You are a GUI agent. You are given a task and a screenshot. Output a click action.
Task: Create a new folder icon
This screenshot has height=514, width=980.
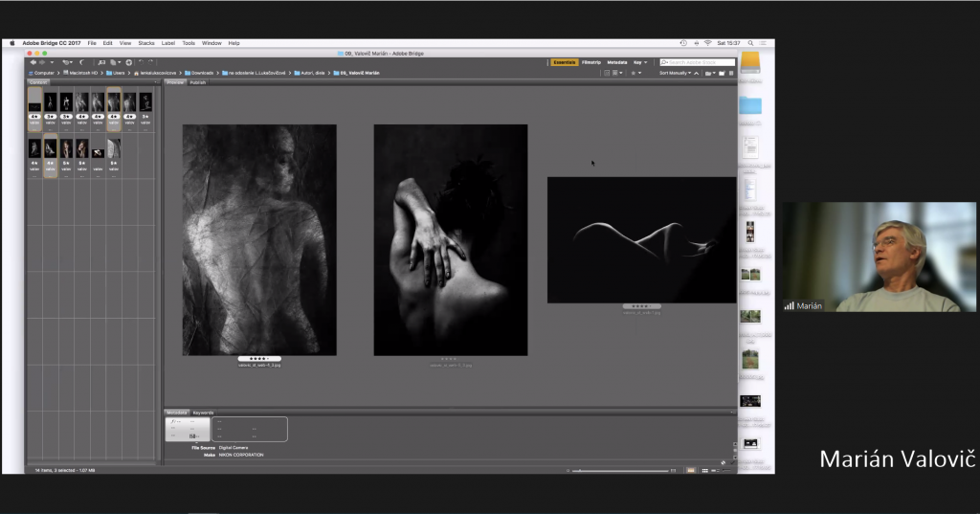click(x=722, y=73)
